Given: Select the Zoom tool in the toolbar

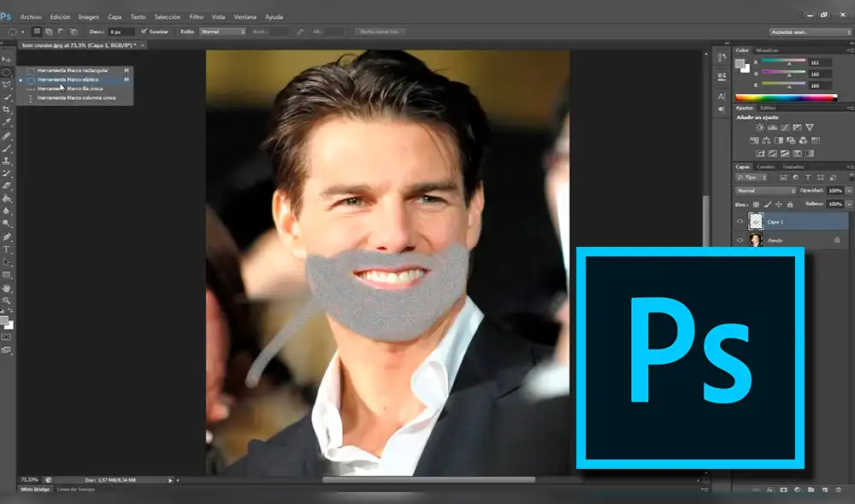Looking at the screenshot, I should [x=7, y=299].
